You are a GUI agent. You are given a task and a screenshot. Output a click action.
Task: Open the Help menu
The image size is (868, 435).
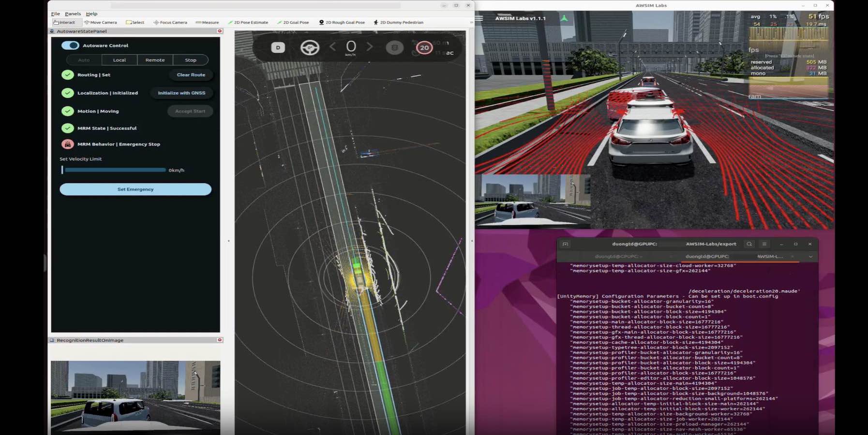91,14
